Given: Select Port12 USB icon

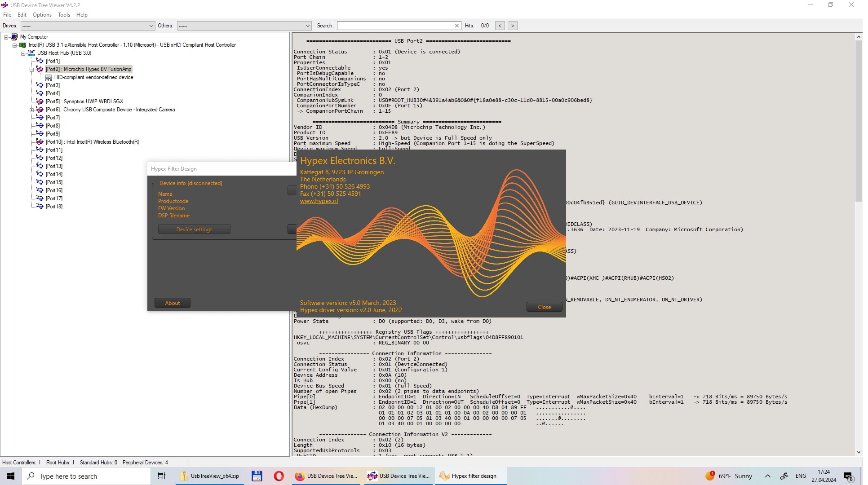Looking at the screenshot, I should pyautogui.click(x=40, y=158).
